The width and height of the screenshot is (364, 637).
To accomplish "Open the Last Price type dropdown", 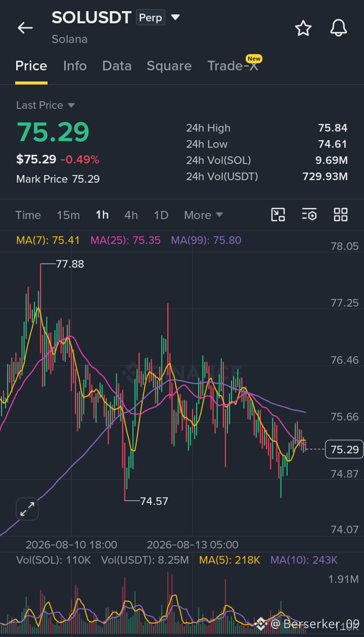I will click(45, 105).
